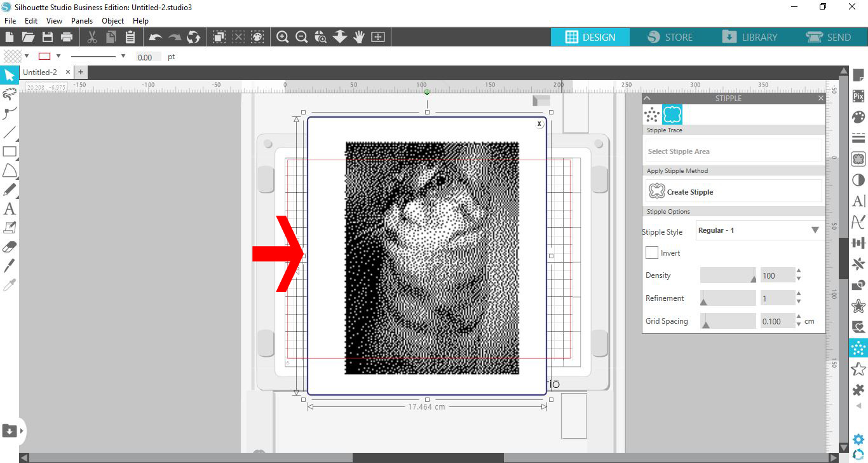The width and height of the screenshot is (868, 463).
Task: Click the Select All icon
Action: [x=219, y=37]
